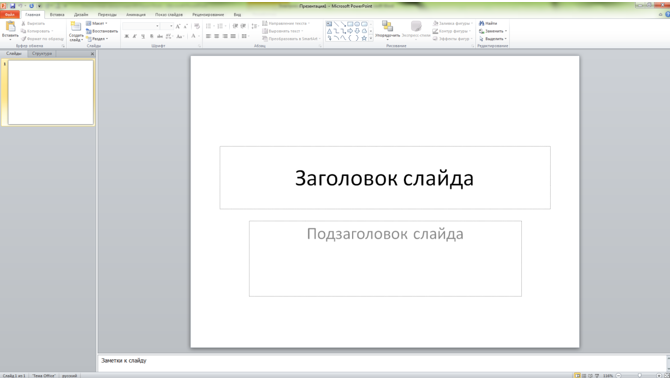Click the Заголовок слайда title placeholder
The height and width of the screenshot is (378, 670).
pyautogui.click(x=385, y=178)
